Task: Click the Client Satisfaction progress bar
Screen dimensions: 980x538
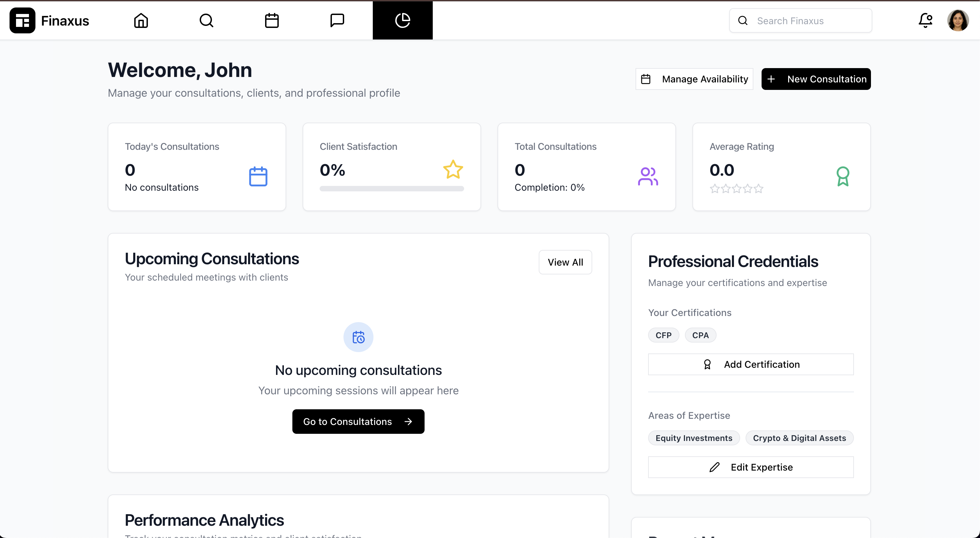Action: (x=392, y=189)
